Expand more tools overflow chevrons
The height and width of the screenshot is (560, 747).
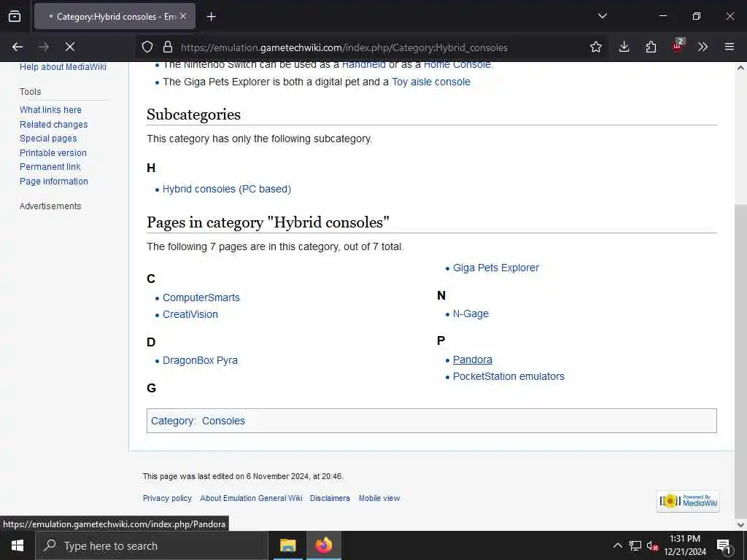coord(703,47)
